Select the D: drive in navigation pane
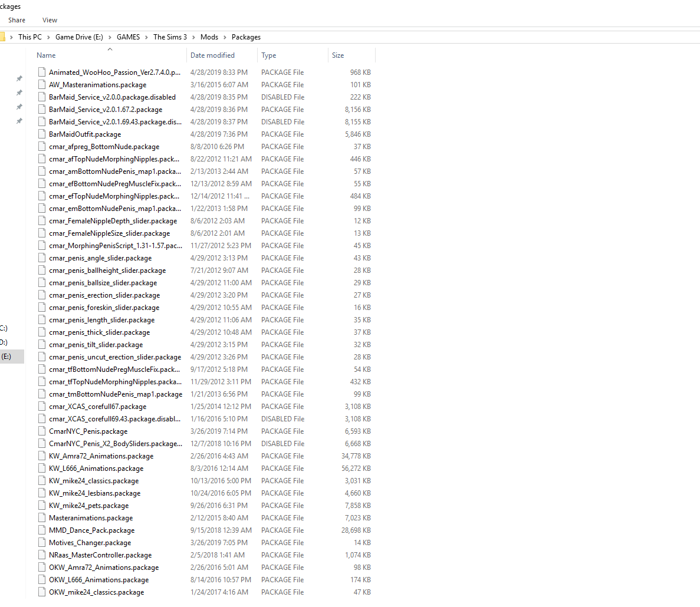Image resolution: width=700 pixels, height=607 pixels. pos(4,342)
